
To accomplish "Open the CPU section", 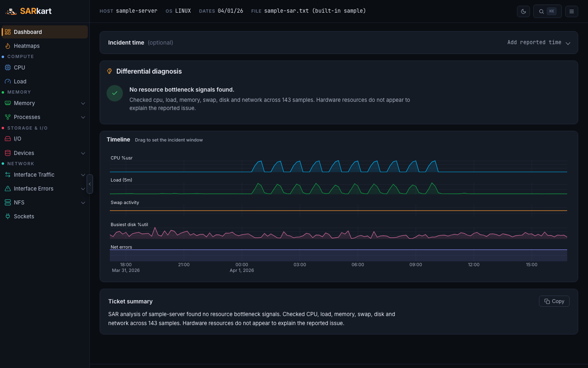I will point(45,67).
